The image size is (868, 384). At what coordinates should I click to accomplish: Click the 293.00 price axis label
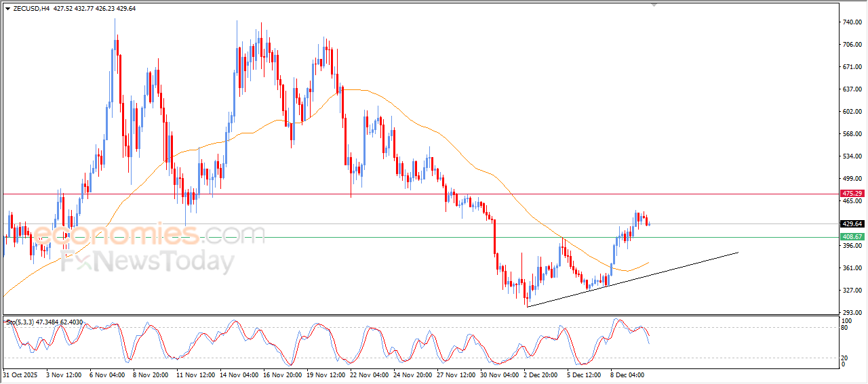coord(852,312)
